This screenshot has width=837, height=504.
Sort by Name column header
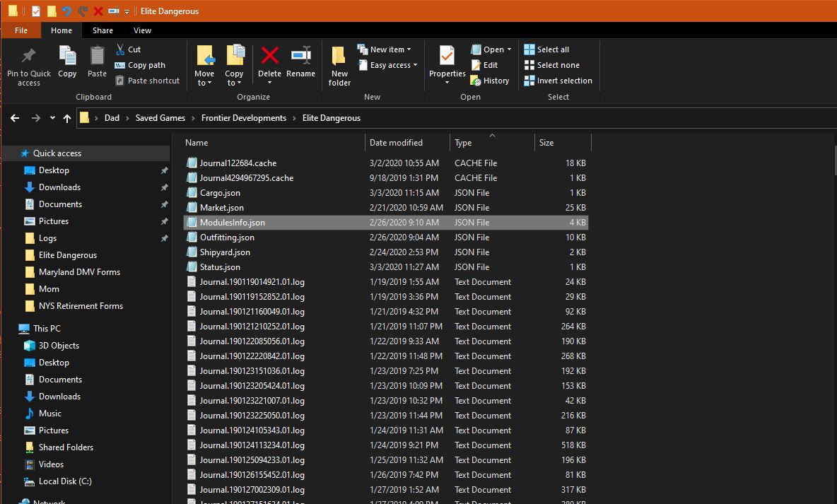(x=274, y=143)
